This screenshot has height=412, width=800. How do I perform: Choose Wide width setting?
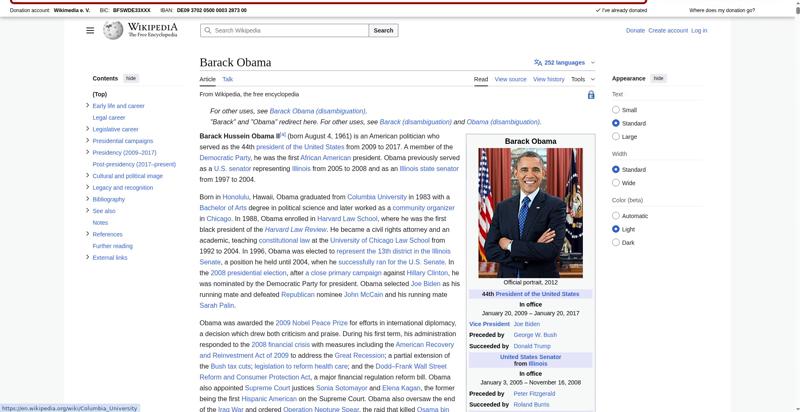(616, 183)
